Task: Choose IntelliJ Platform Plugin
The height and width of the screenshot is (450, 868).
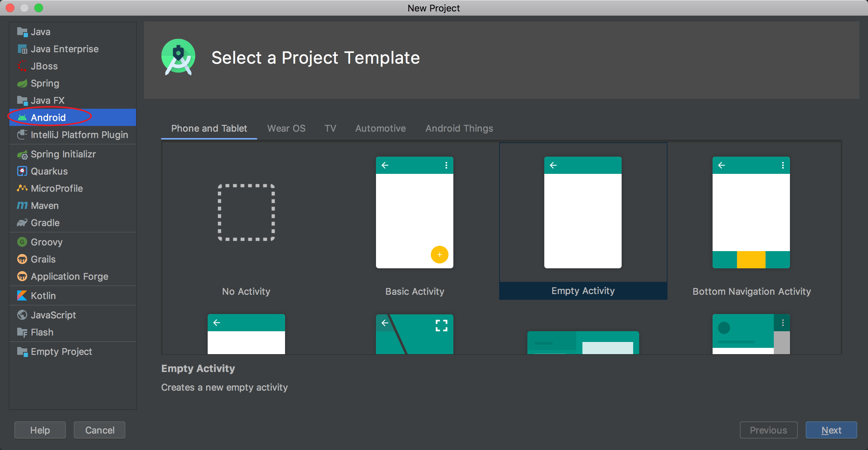Action: (x=73, y=135)
